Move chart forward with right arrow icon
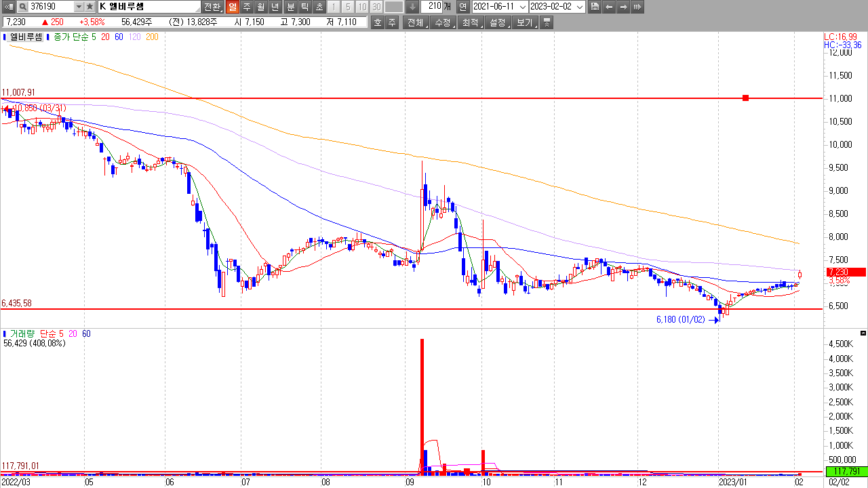Viewport: 868px width, 488px height. click(x=623, y=7)
